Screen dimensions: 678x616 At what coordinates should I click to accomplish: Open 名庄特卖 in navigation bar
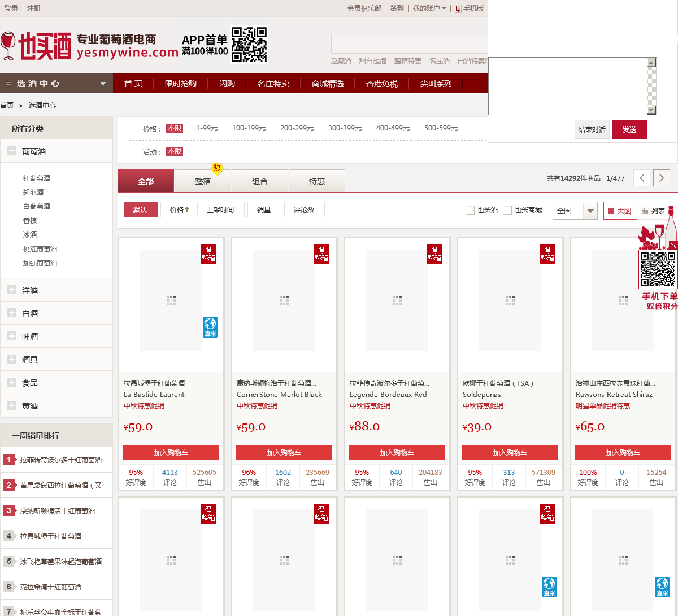[273, 84]
